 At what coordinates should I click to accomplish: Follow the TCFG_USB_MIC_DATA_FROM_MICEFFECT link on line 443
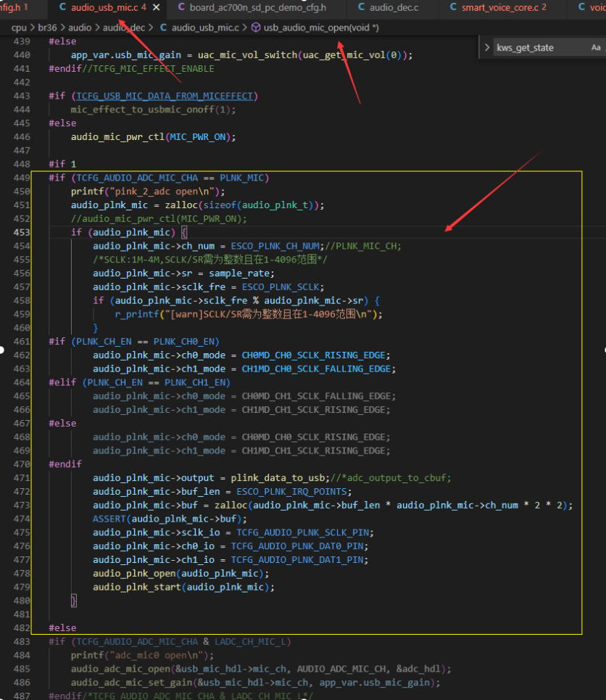click(x=165, y=96)
